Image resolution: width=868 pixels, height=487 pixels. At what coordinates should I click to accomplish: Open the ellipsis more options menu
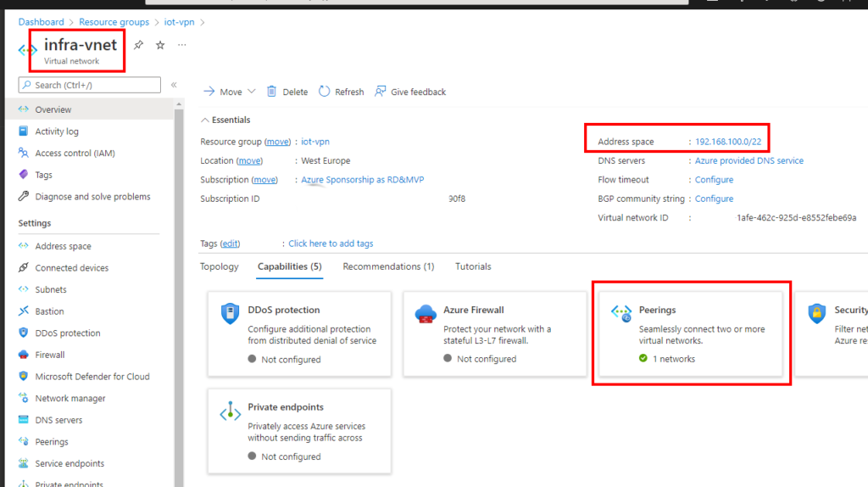pos(182,45)
